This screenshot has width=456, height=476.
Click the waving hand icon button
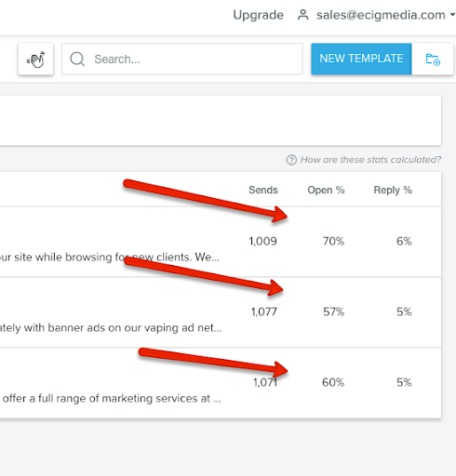[35, 59]
